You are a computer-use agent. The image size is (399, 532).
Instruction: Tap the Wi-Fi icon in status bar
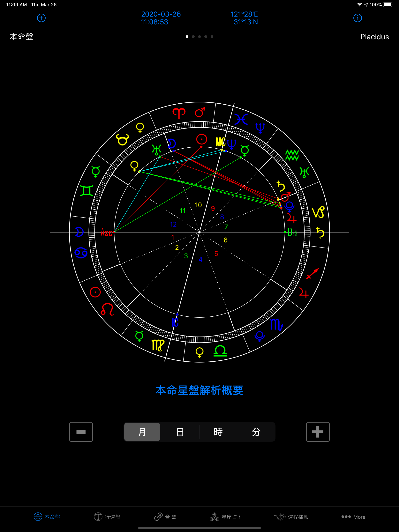click(x=359, y=4)
